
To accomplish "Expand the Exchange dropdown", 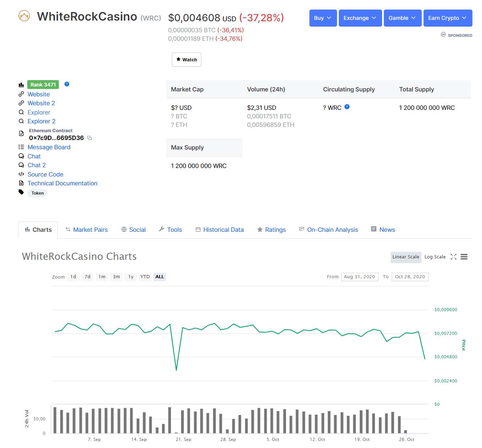I will click(x=360, y=18).
